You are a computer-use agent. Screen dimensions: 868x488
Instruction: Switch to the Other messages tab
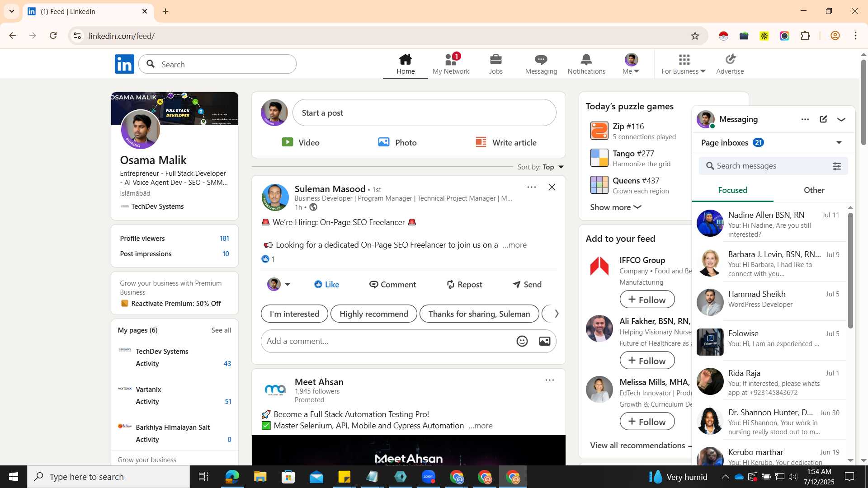click(814, 190)
